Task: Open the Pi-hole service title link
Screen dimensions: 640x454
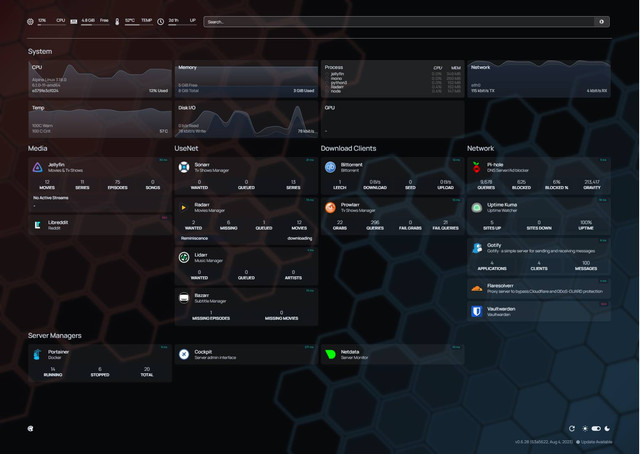Action: pyautogui.click(x=495, y=165)
